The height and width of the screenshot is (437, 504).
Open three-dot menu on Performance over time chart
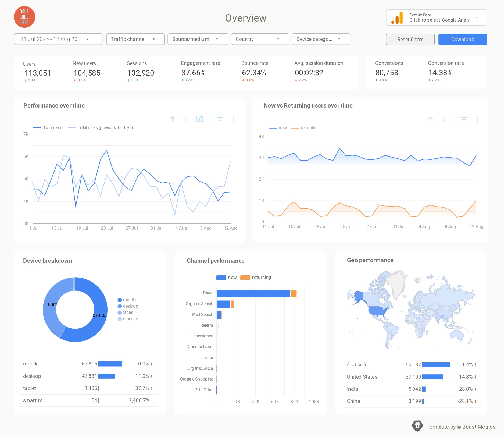tap(233, 119)
